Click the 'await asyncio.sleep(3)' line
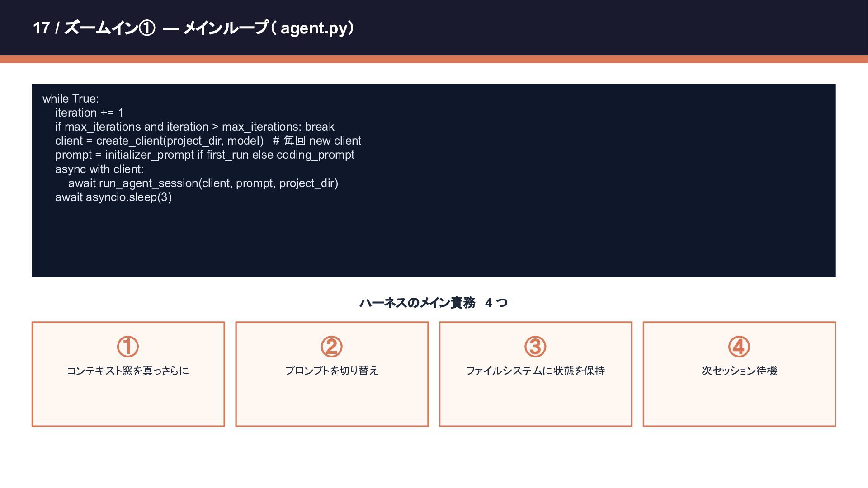The height and width of the screenshot is (488, 868). pos(113,197)
